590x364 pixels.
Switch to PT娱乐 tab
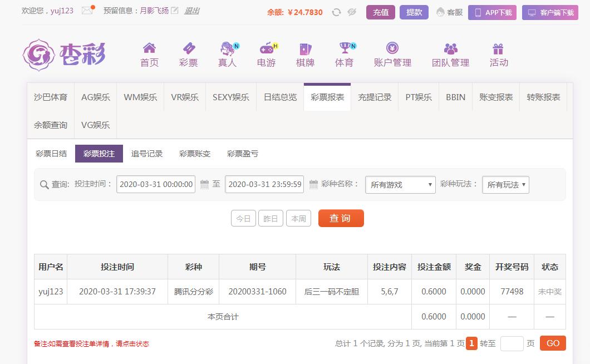pyautogui.click(x=419, y=97)
